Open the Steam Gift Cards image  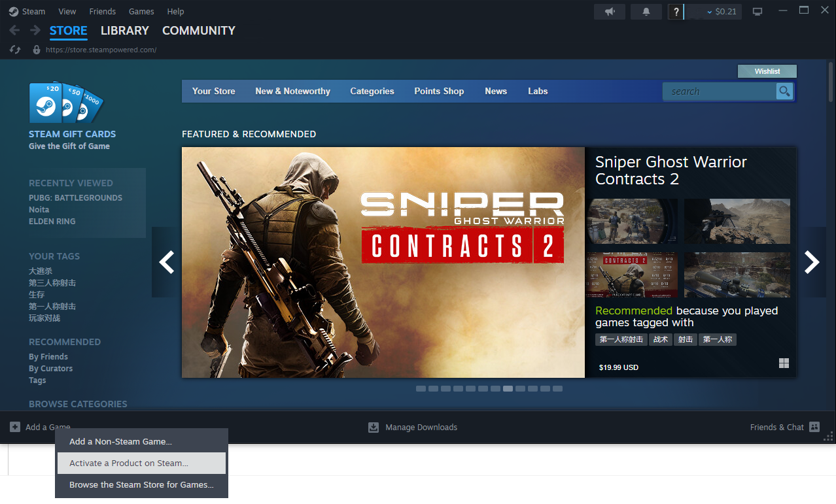pyautogui.click(x=66, y=103)
